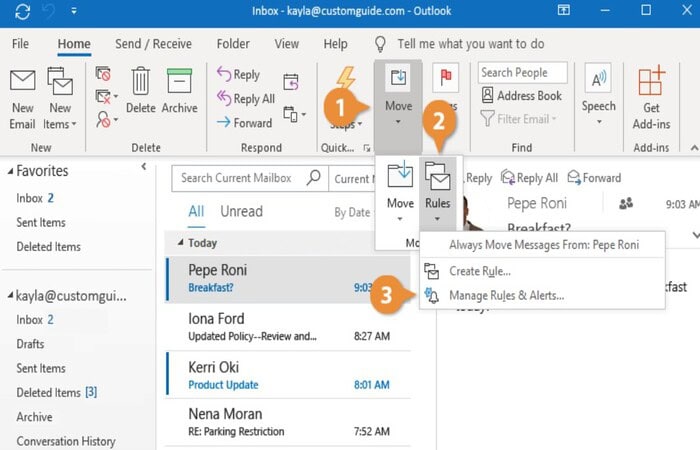Click the Speech button
700x450 pixels.
point(598,95)
